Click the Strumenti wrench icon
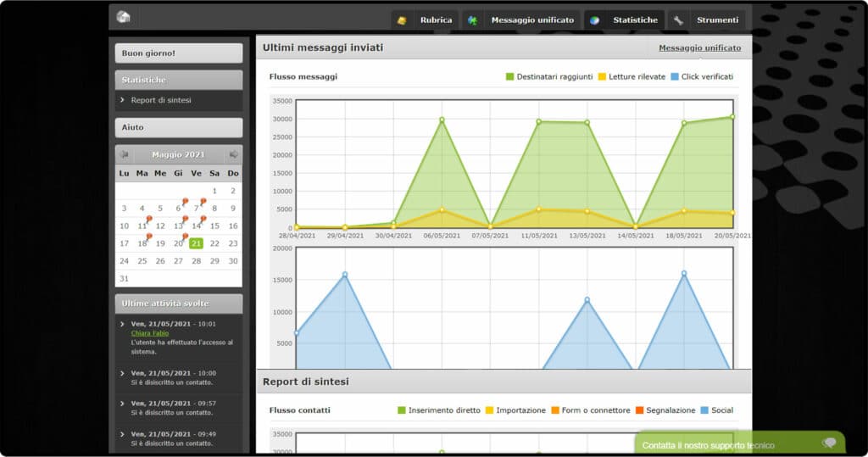868x457 pixels. tap(678, 20)
